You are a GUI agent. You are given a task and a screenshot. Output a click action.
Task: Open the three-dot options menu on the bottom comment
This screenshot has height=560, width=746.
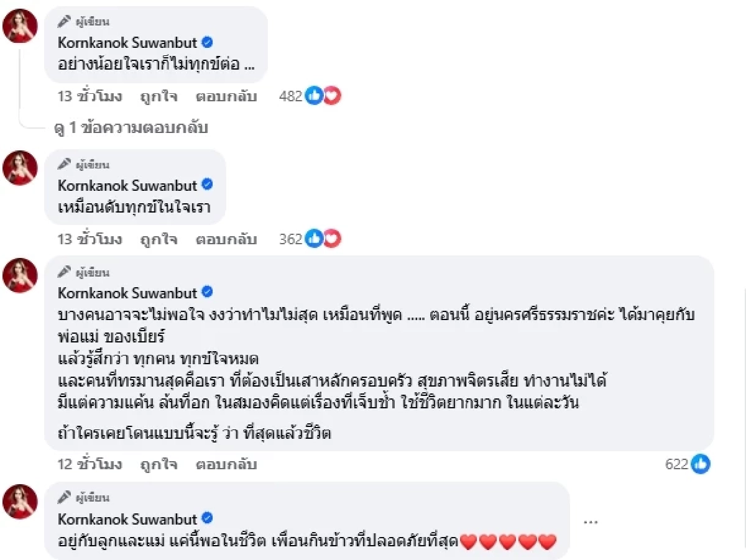(590, 521)
